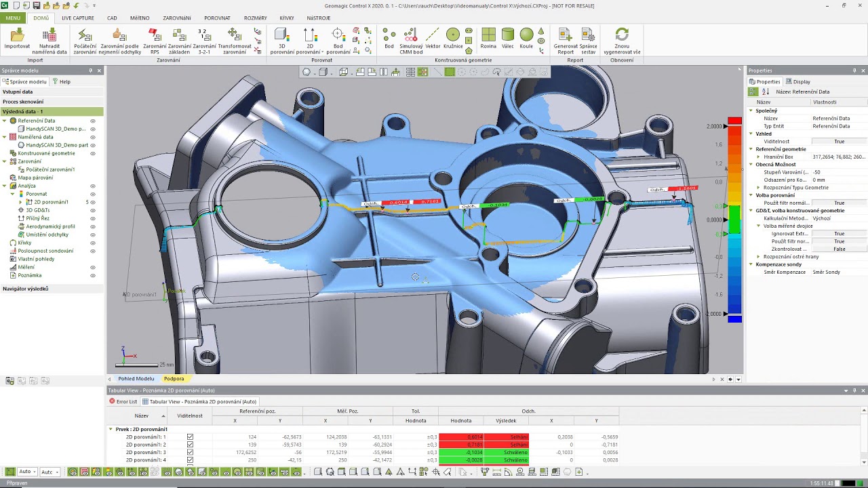
Task: Toggle visibility eye for Naměřená data
Action: click(93, 137)
